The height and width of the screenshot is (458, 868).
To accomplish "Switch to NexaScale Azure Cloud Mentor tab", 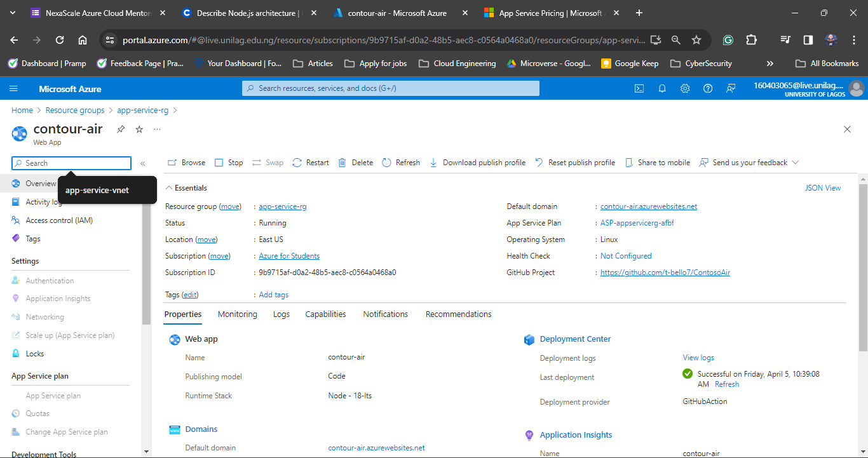I will click(98, 13).
